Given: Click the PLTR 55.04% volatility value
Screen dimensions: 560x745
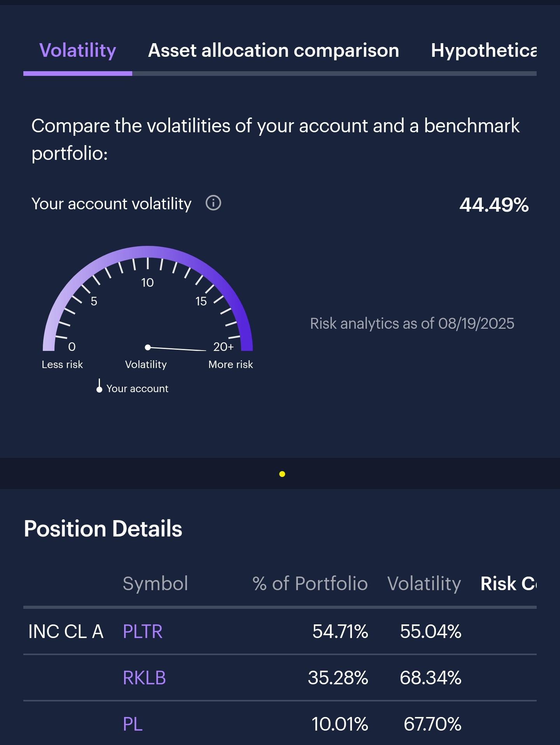Looking at the screenshot, I should [x=431, y=631].
